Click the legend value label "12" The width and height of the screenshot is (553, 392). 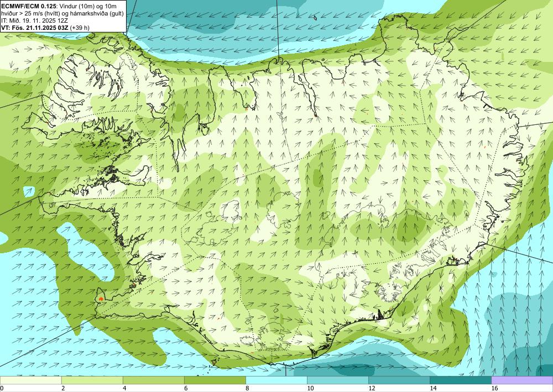(372, 388)
